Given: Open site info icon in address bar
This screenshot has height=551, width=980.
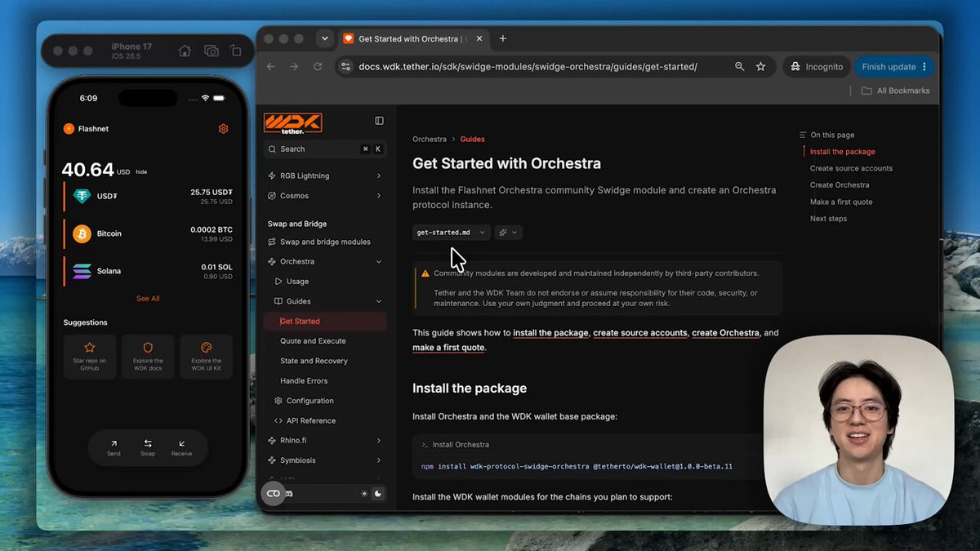Looking at the screenshot, I should point(345,67).
